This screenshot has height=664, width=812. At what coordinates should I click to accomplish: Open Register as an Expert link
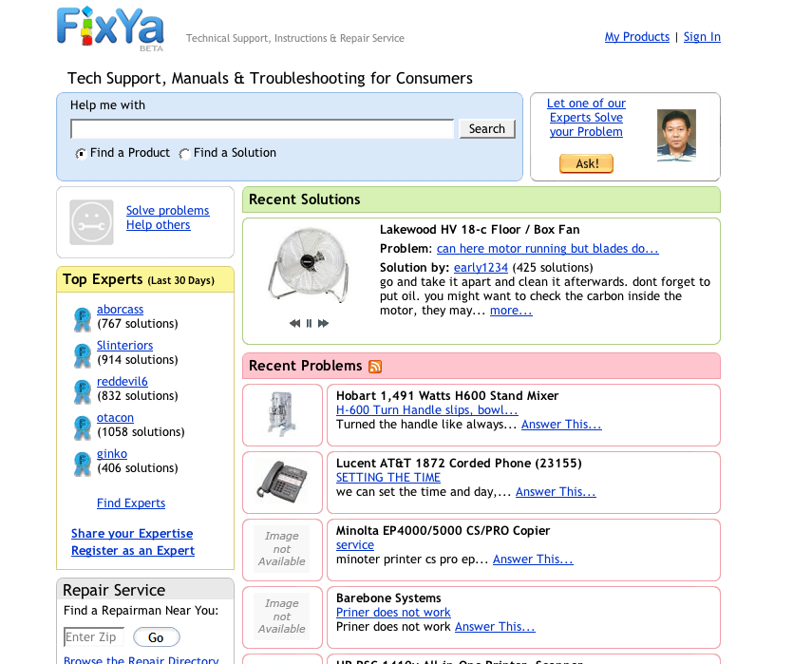coord(133,551)
